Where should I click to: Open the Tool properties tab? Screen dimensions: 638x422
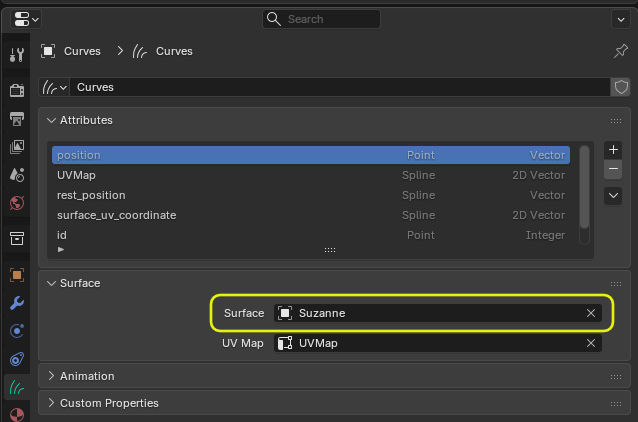16,54
